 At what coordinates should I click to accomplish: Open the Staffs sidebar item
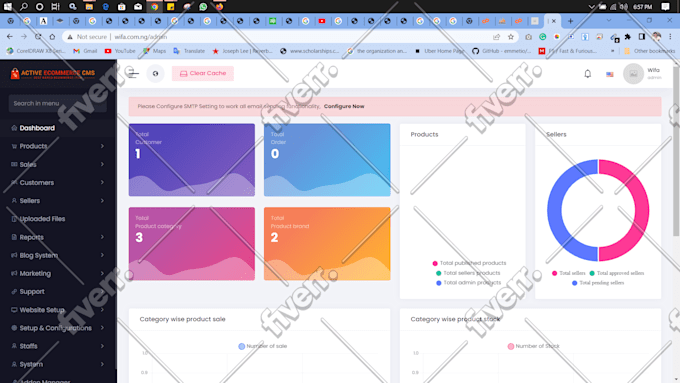pos(58,346)
